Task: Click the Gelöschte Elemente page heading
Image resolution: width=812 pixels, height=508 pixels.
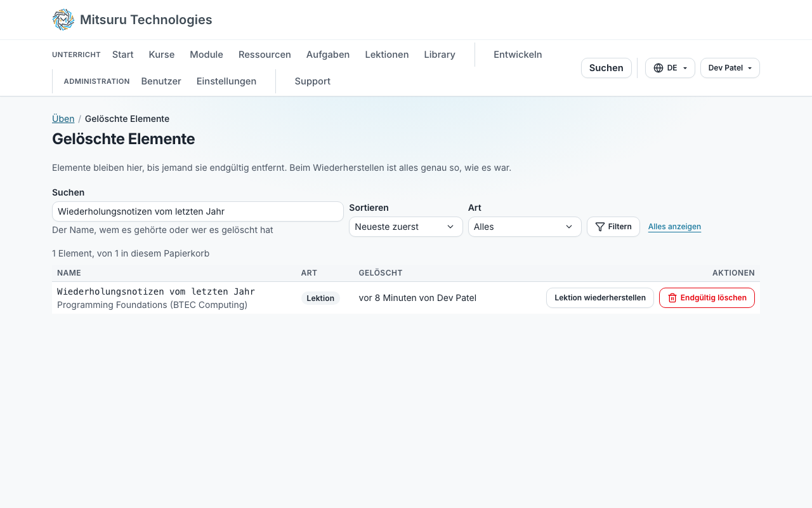Action: click(x=124, y=139)
